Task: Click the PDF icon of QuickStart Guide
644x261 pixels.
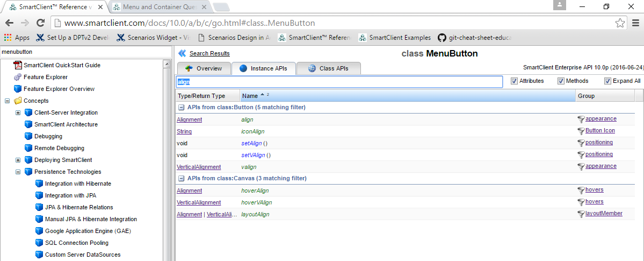Action: (x=18, y=65)
